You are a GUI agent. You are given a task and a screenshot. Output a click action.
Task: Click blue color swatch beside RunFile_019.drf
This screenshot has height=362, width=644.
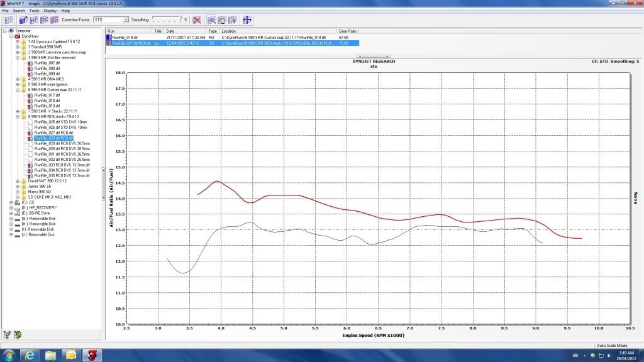click(x=109, y=37)
